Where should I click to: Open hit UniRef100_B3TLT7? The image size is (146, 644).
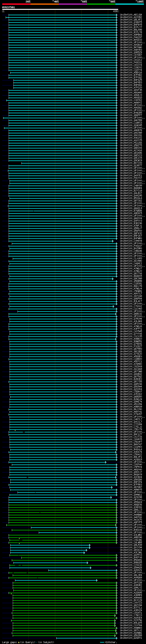(131, 27)
